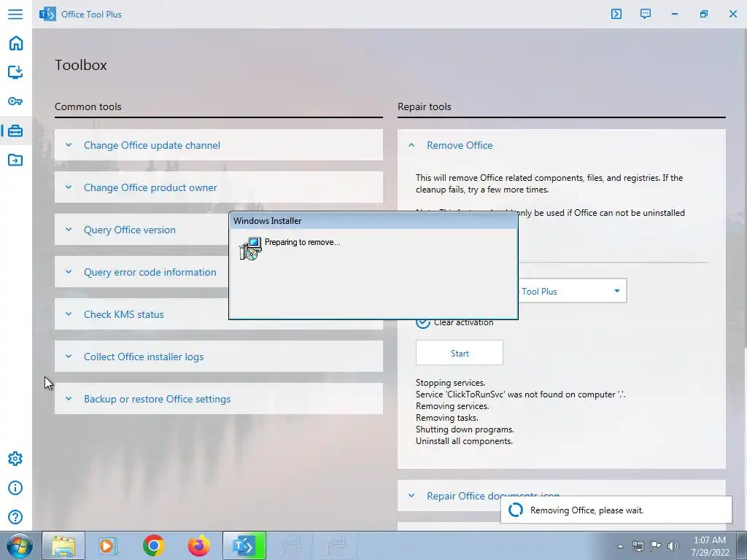Expand Change Office product owner

(219, 187)
